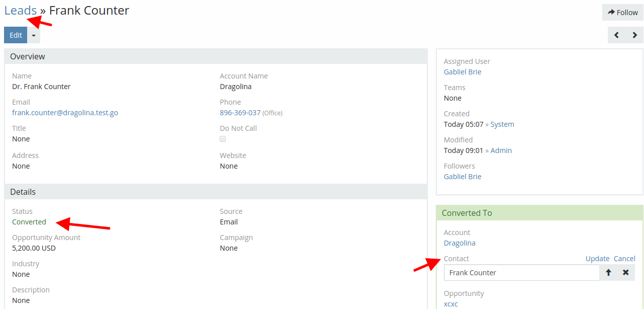
Task: Go to Leads breadcrumb link
Action: coord(21,11)
